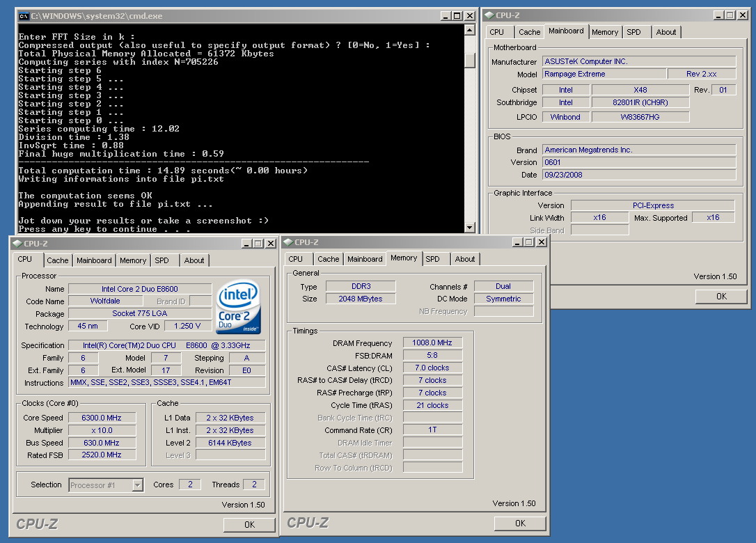Click the CPU-Z memory window title icon

point(288,242)
